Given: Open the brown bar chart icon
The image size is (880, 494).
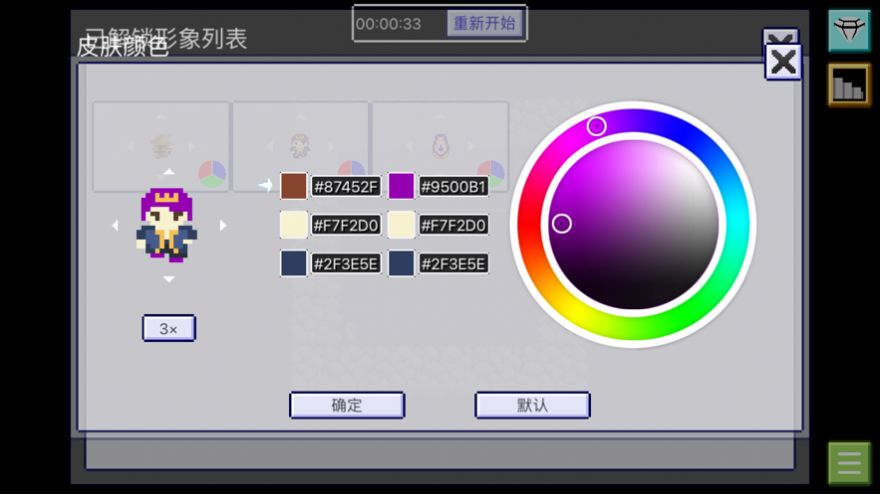Looking at the screenshot, I should coord(849,85).
